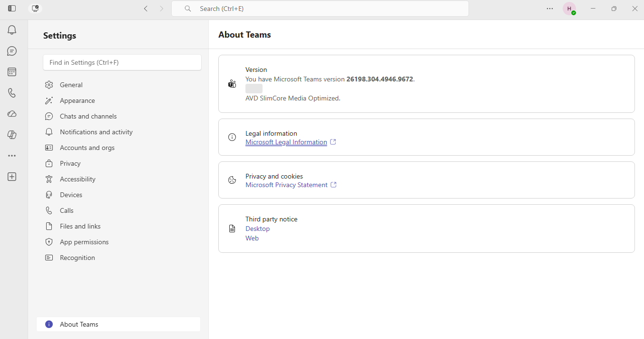
Task: Click version number 26198.304.4946.9672
Action: click(380, 79)
